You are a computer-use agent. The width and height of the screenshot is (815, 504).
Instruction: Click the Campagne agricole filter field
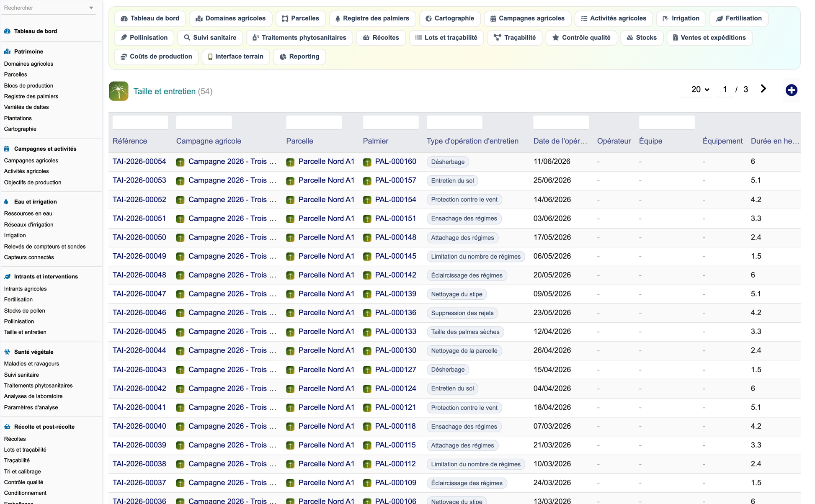[x=204, y=122]
